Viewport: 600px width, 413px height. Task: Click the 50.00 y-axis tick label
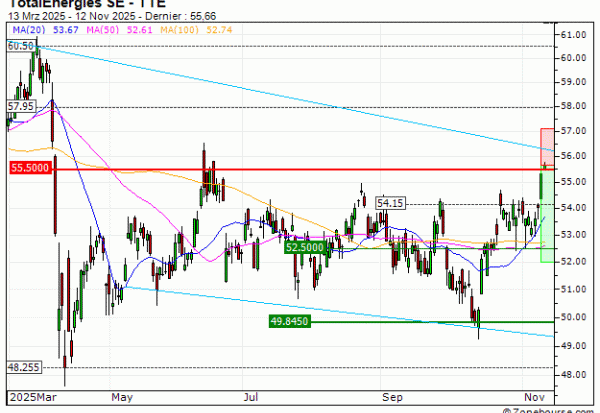point(573,317)
